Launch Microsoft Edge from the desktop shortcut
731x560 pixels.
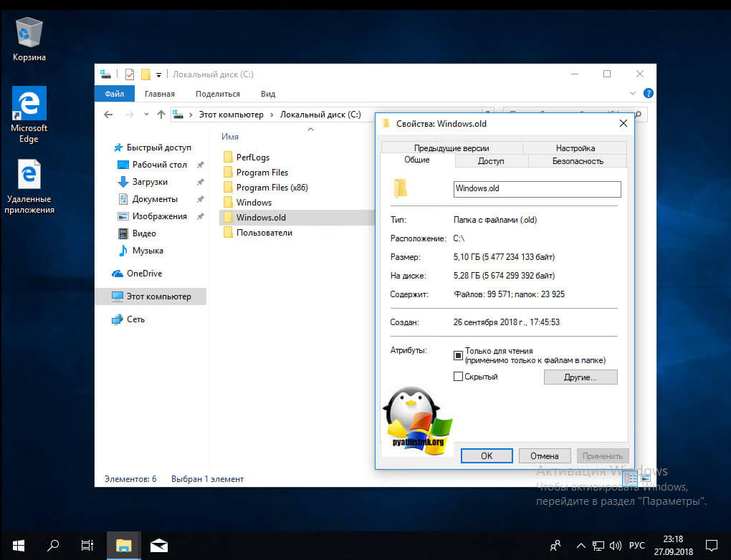click(29, 115)
